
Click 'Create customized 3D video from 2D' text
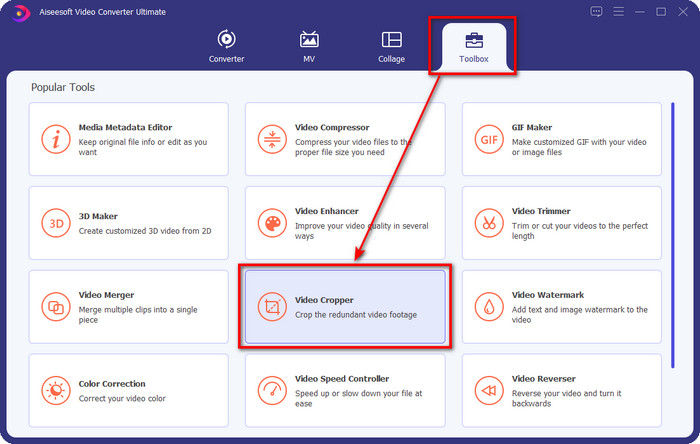[145, 231]
